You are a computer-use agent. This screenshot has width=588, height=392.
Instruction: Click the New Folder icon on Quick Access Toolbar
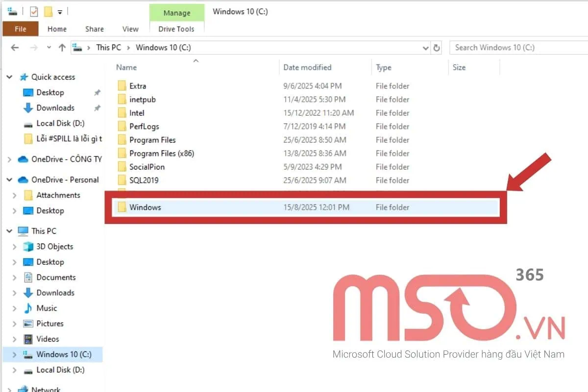click(x=48, y=11)
